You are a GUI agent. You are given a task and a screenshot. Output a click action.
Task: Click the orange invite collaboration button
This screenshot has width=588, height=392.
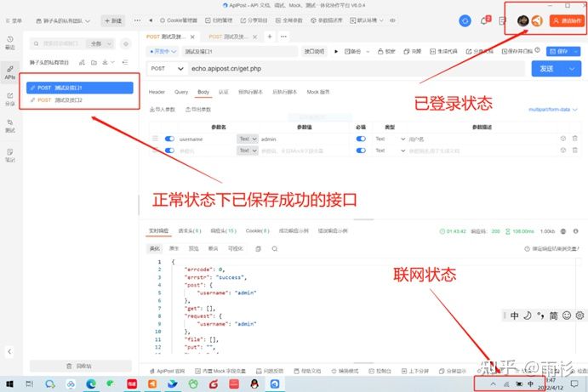567,20
